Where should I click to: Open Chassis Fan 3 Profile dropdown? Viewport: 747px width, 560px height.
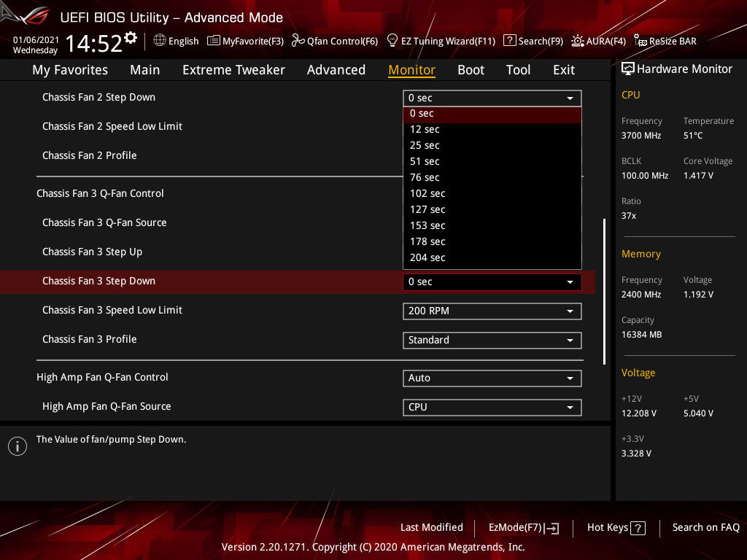pos(492,340)
